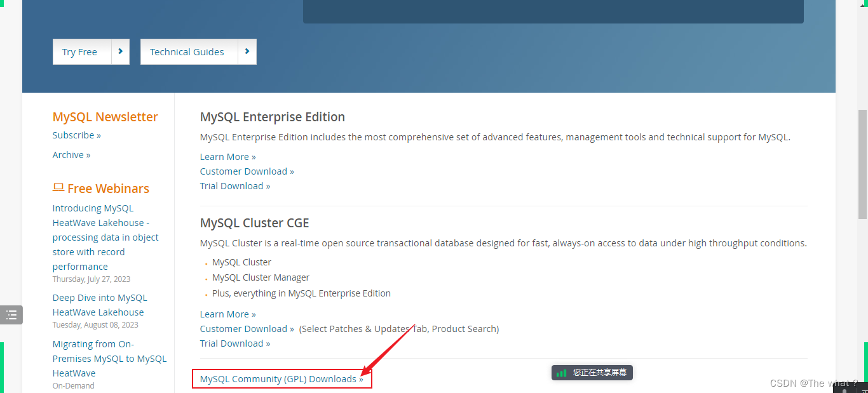868x393 pixels.
Task: Click the arrow beside Try Free
Action: (120, 52)
